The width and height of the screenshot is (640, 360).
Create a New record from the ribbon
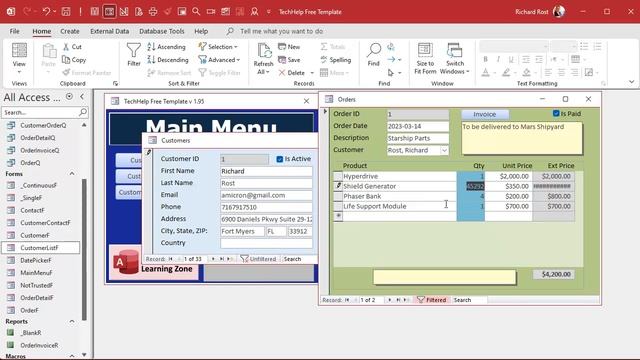[289, 47]
